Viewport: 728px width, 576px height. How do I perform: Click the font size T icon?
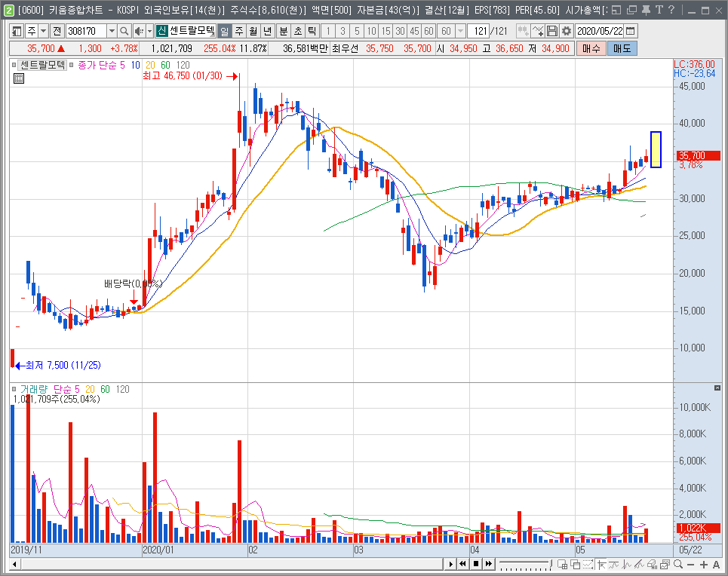pos(659,10)
